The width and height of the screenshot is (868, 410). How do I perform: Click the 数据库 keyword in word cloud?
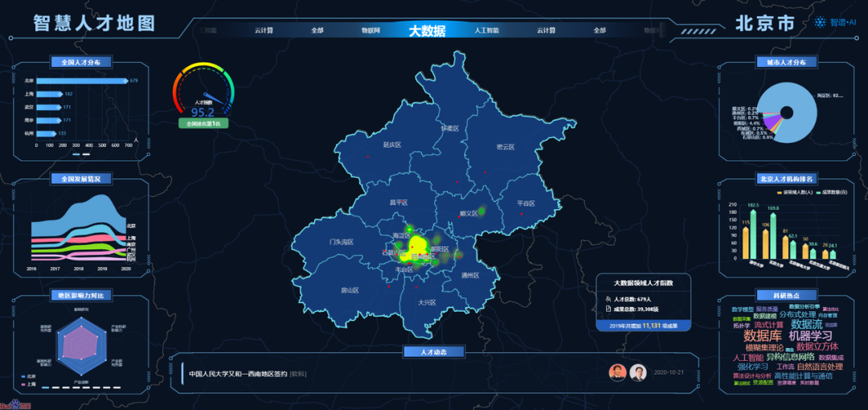(x=762, y=336)
